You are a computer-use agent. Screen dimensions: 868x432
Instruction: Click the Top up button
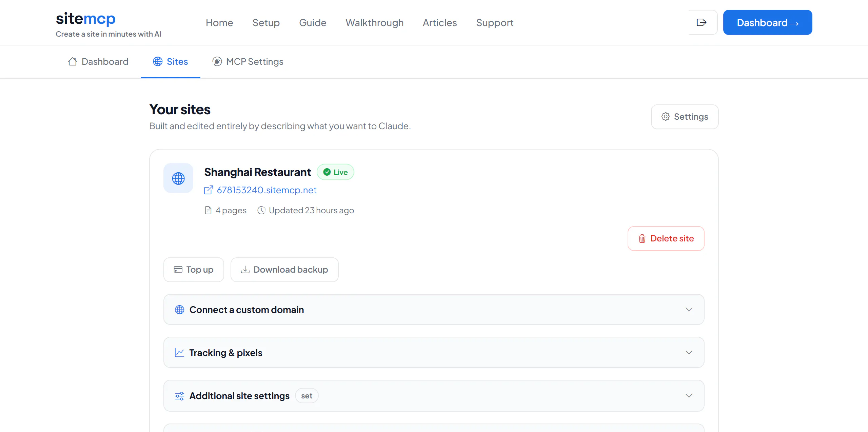pos(194,270)
